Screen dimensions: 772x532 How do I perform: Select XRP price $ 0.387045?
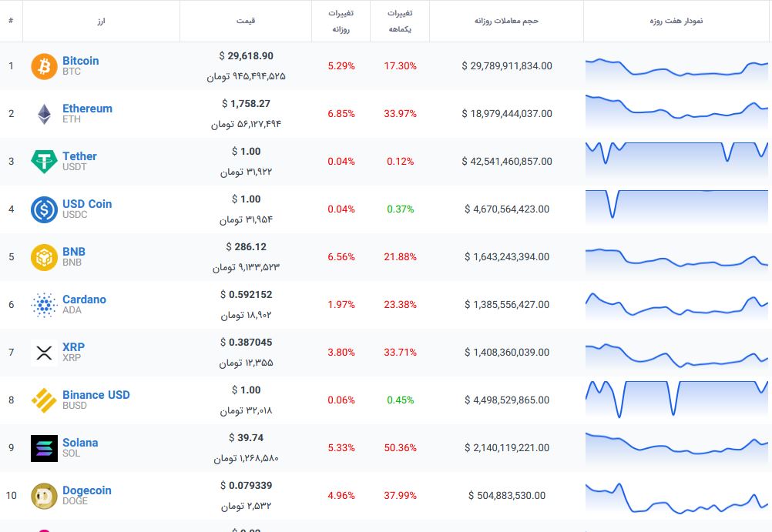coord(247,342)
